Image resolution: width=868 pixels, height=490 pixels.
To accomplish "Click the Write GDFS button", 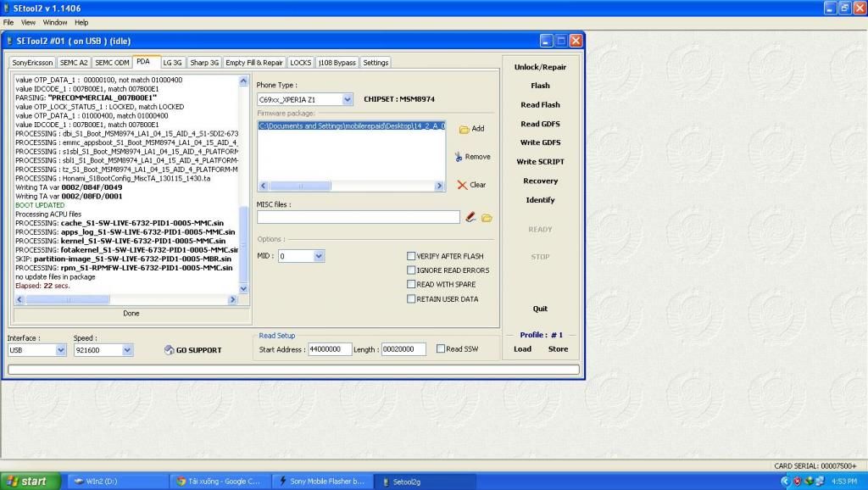I will [x=540, y=143].
